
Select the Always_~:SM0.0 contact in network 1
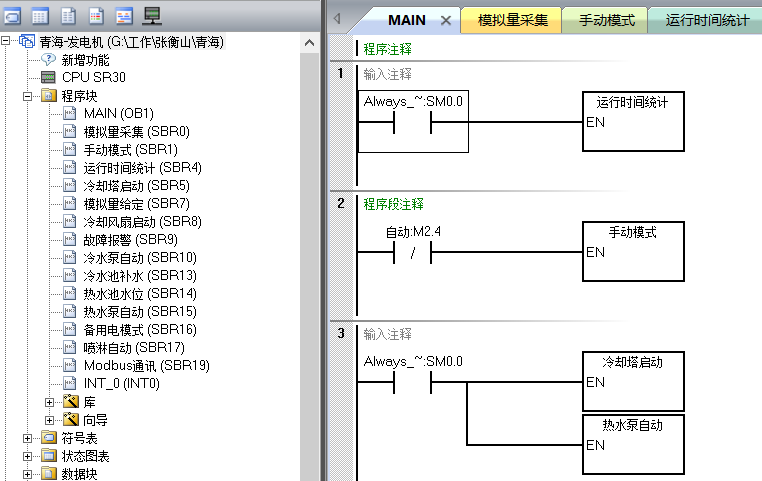click(x=413, y=121)
